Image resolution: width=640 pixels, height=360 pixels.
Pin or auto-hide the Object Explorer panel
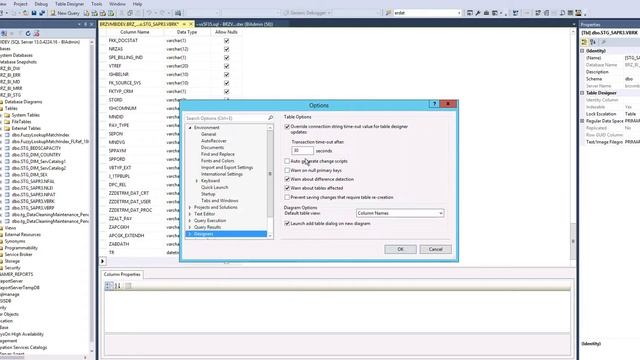[x=85, y=24]
